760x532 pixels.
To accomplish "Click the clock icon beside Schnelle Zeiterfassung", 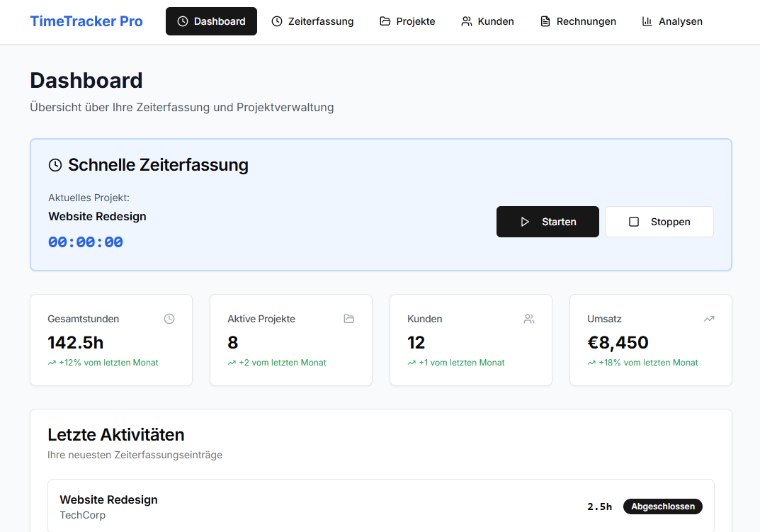I will coord(55,165).
